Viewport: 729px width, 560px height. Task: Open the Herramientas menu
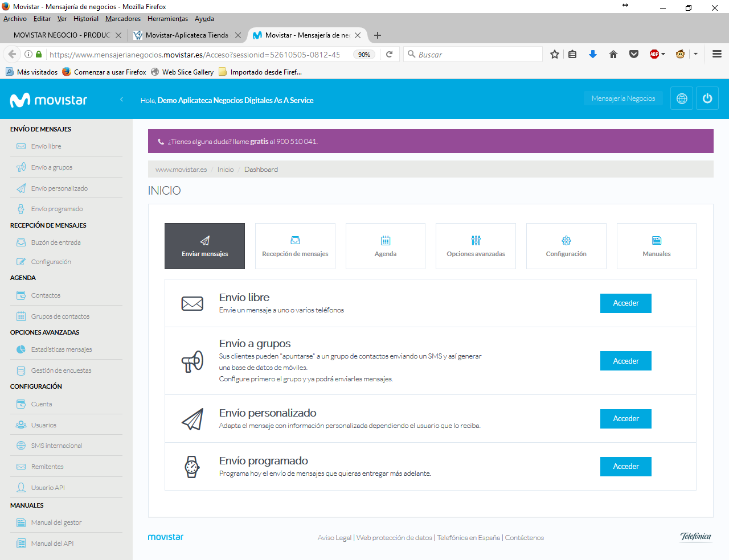tap(167, 19)
